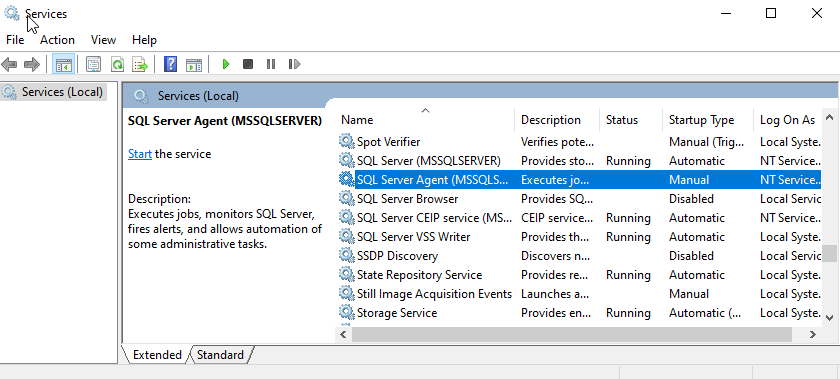Click the Back arrow toolbar icon
The width and height of the screenshot is (840, 379).
pos(9,65)
